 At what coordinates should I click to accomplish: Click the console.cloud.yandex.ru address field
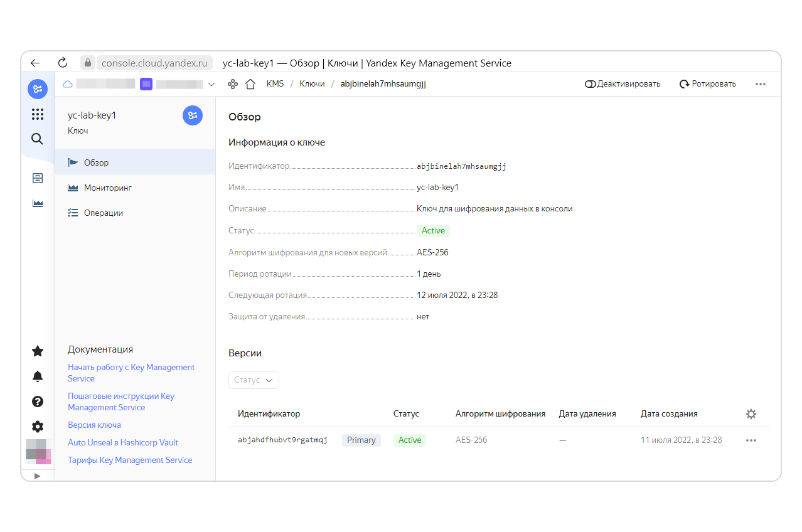(154, 63)
